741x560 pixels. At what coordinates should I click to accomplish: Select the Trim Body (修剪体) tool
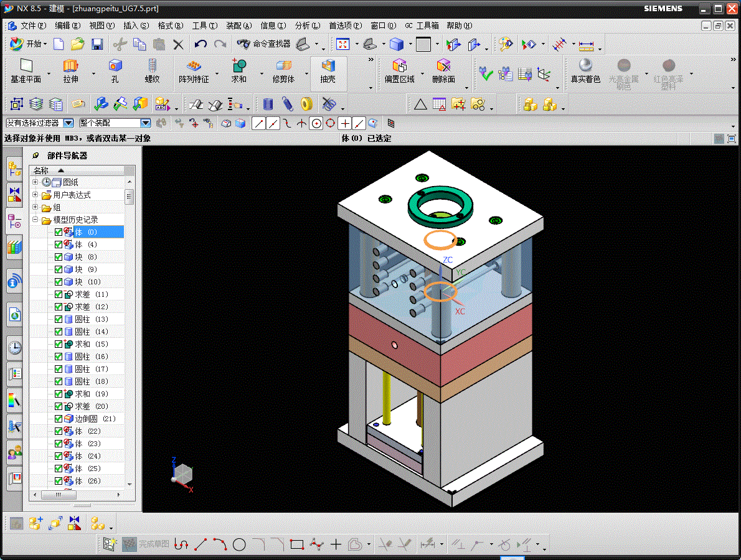pos(283,72)
